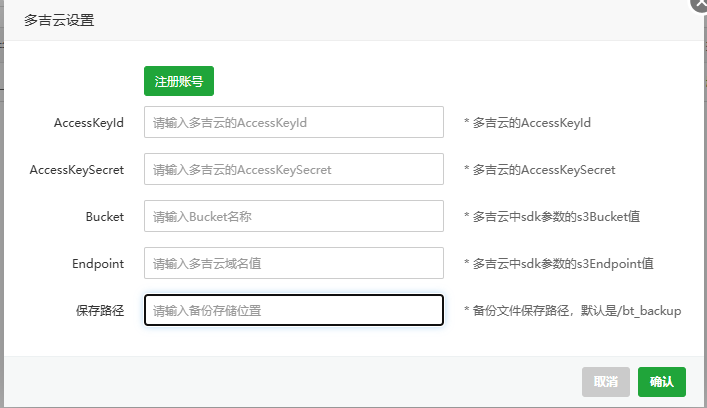
Task: Click the Bucket field label
Action: (105, 216)
